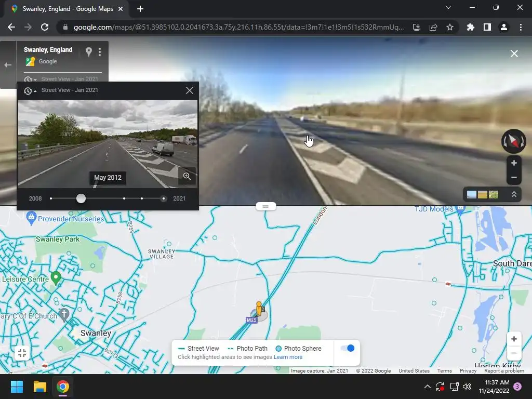Open the tab search chevron in title bar

448,7
